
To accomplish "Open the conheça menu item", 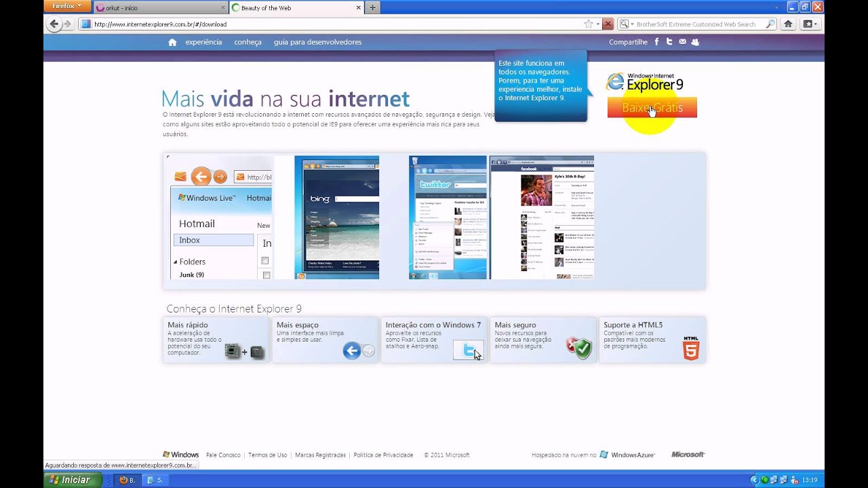I will point(248,42).
